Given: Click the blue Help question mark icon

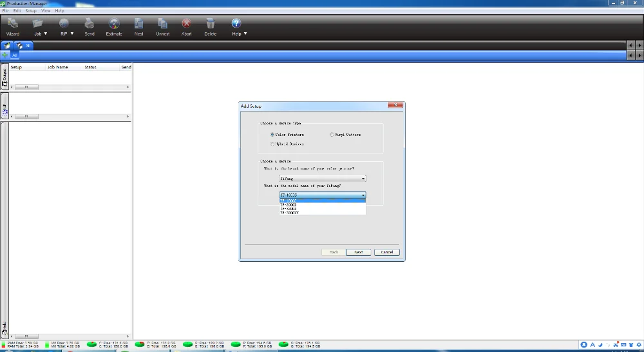Looking at the screenshot, I should [236, 23].
